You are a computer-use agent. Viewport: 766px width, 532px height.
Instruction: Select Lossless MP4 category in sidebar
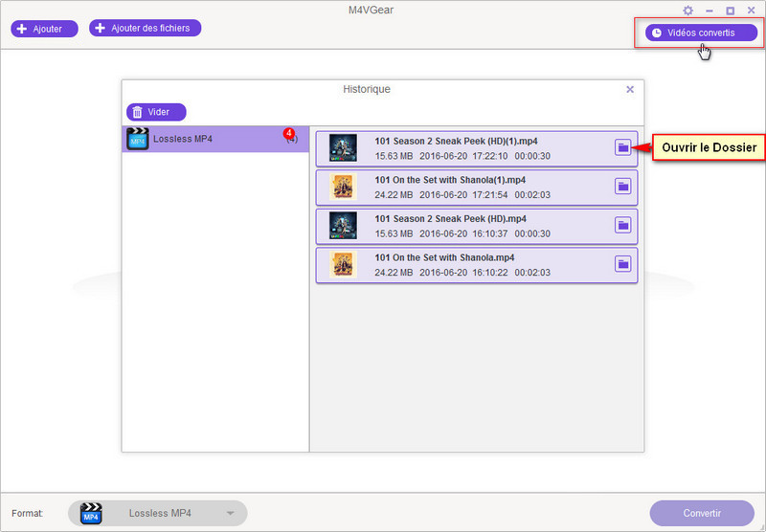tap(215, 139)
